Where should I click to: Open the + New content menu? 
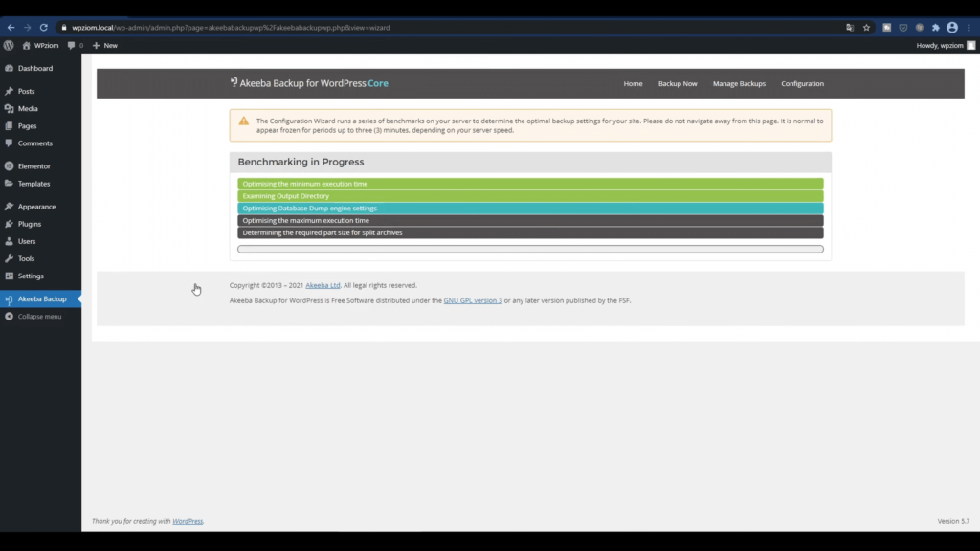click(104, 45)
